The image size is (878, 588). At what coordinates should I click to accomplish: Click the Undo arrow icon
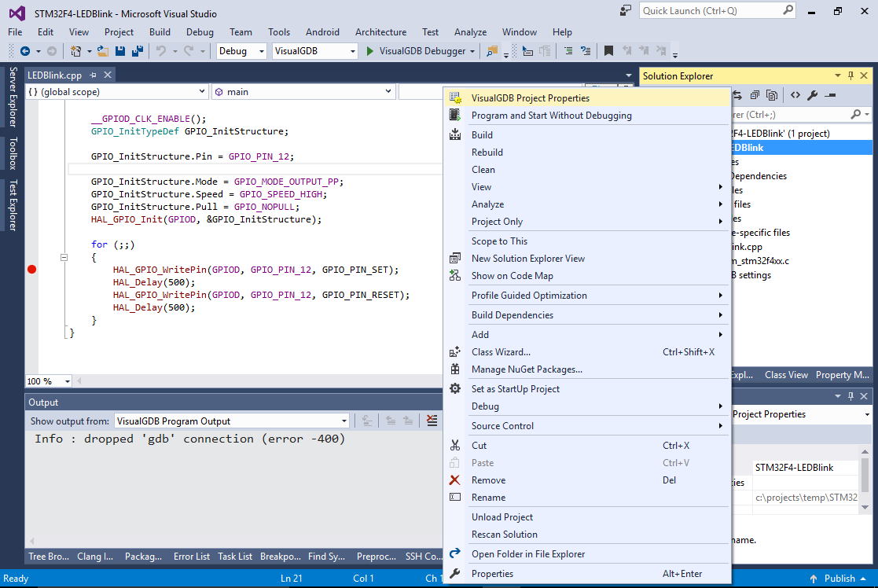[161, 51]
